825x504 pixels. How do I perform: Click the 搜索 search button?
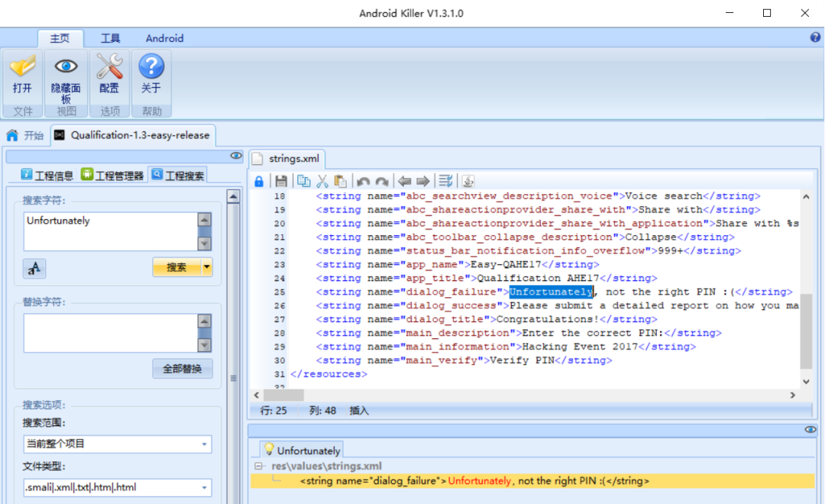(x=176, y=267)
